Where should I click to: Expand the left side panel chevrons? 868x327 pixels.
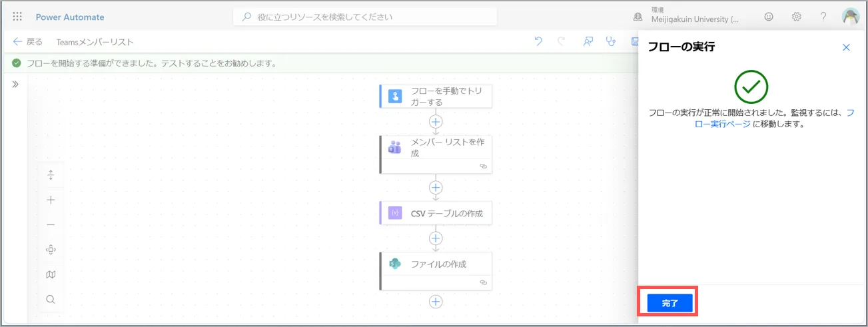coord(15,85)
